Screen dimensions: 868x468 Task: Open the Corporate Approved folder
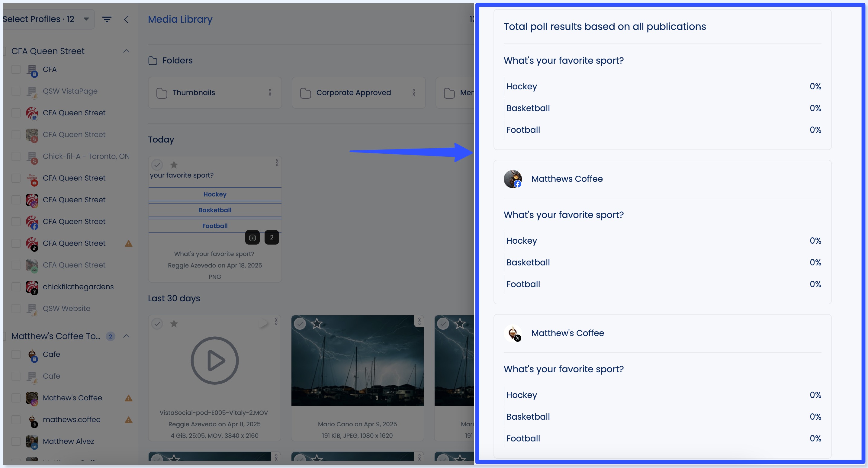(353, 92)
